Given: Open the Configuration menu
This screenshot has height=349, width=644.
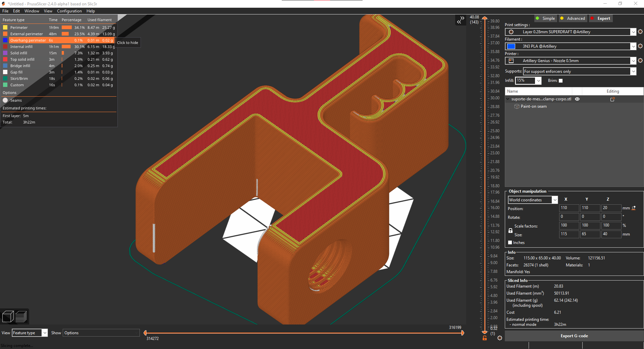Looking at the screenshot, I should 69,11.
